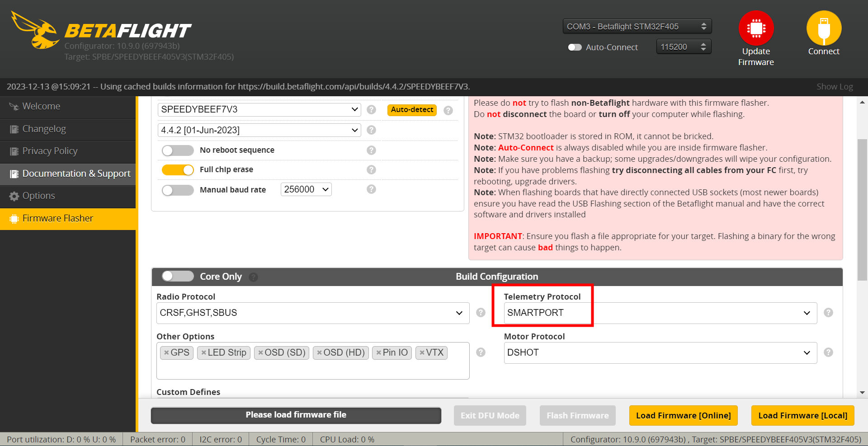Screen dimensions: 868x446
Task: Click Load Firmware [Online] button
Action: click(x=683, y=416)
